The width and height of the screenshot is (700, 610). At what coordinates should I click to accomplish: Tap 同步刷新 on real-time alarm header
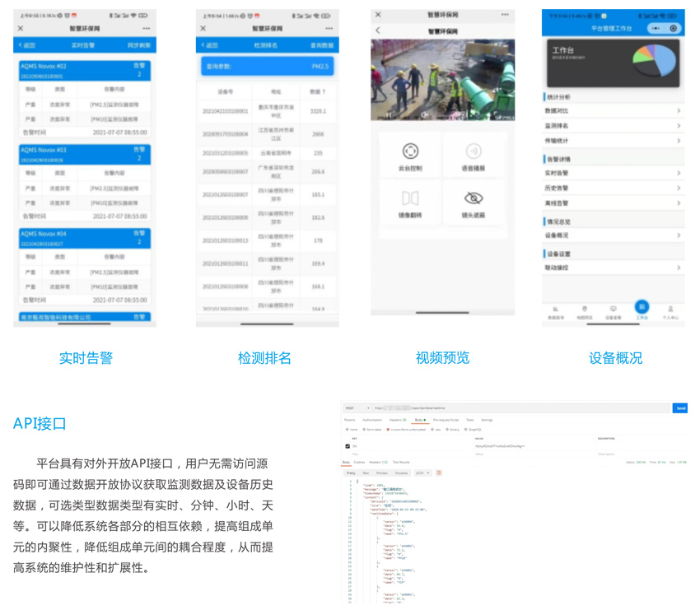(x=139, y=45)
